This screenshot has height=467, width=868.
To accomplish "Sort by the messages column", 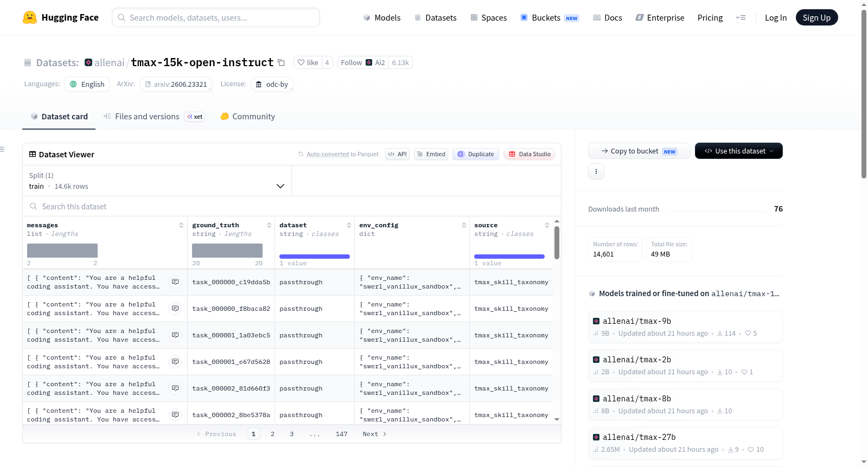I will (x=181, y=225).
